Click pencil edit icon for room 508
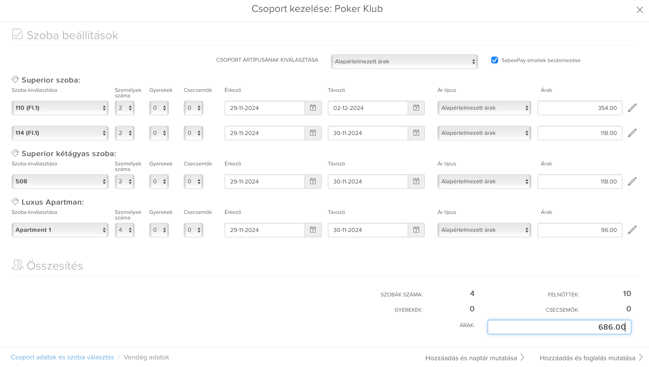649x367 pixels. (632, 182)
